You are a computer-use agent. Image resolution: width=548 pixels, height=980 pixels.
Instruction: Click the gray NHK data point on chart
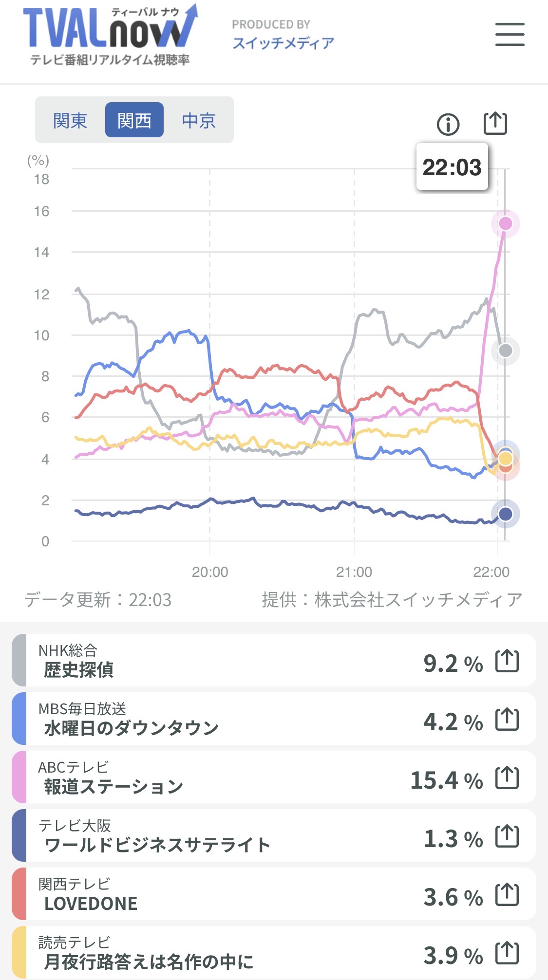[x=506, y=351]
